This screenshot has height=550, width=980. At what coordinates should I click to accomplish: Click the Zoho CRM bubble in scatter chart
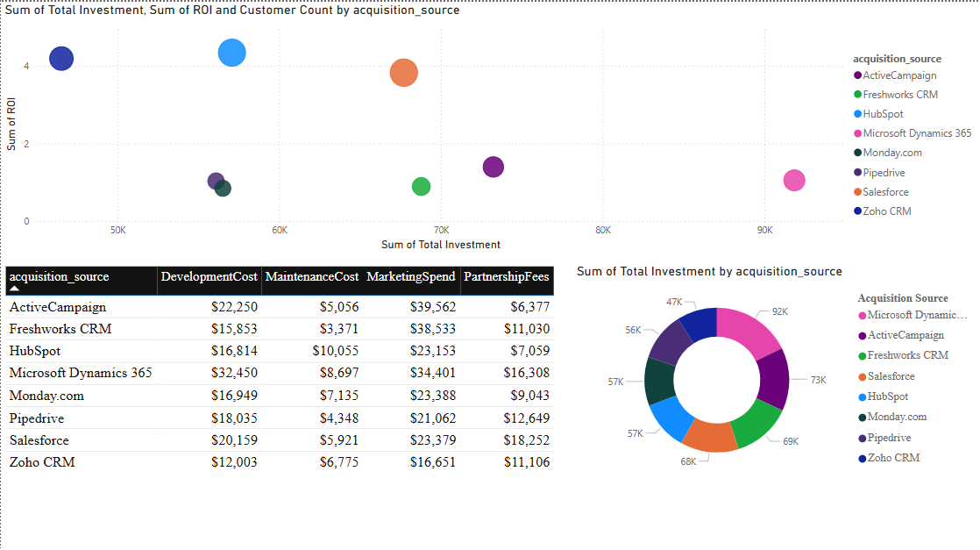[61, 59]
